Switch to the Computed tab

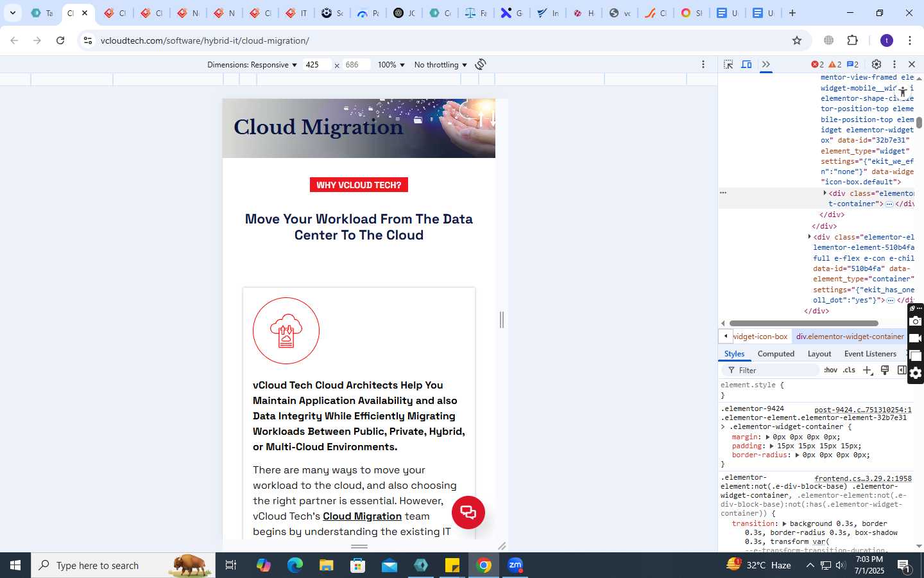pos(776,354)
